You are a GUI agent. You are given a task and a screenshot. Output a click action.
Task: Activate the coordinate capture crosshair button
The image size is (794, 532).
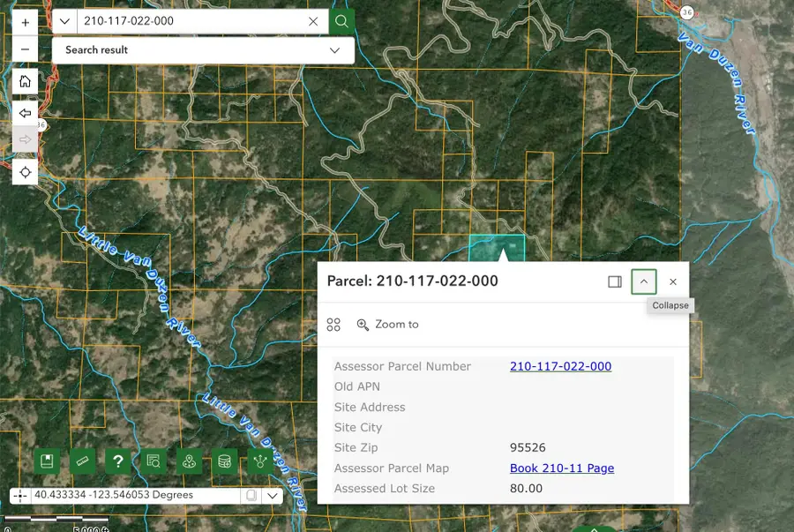click(x=20, y=496)
